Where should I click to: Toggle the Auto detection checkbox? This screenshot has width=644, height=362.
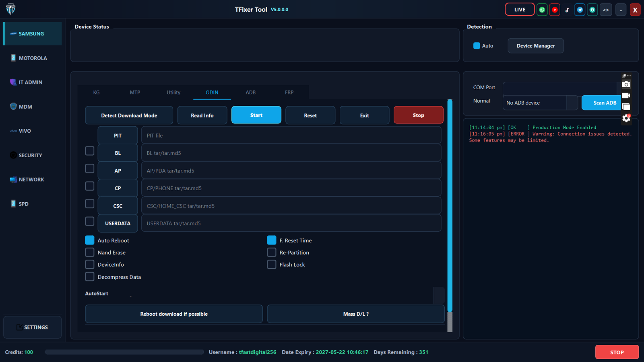coord(477,46)
